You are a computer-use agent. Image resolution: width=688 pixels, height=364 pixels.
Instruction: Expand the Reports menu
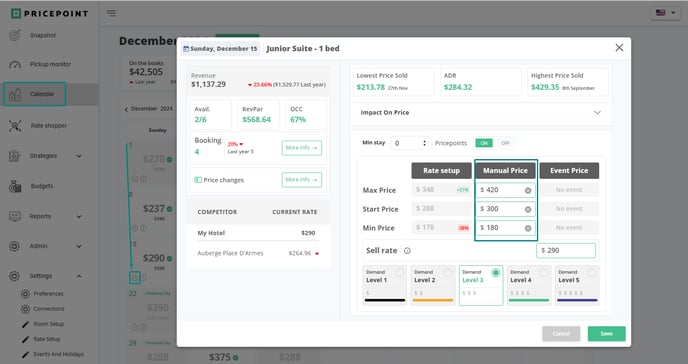[x=79, y=217]
